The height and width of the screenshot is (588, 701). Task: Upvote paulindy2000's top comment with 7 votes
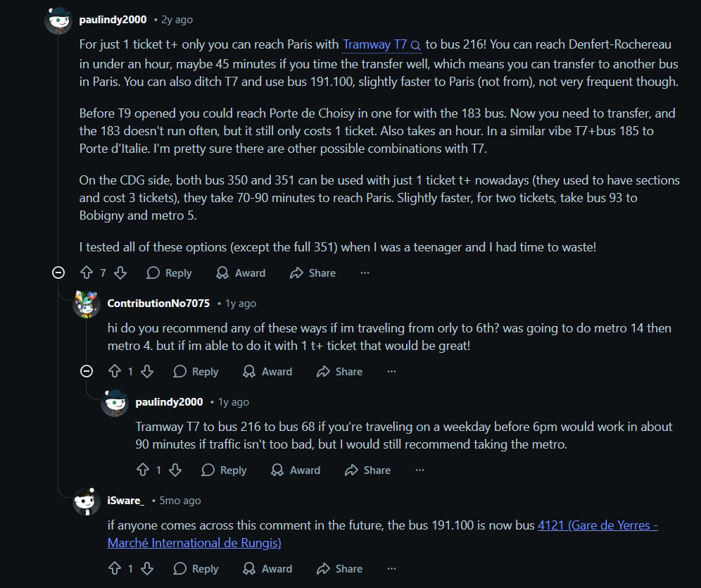[x=87, y=273]
